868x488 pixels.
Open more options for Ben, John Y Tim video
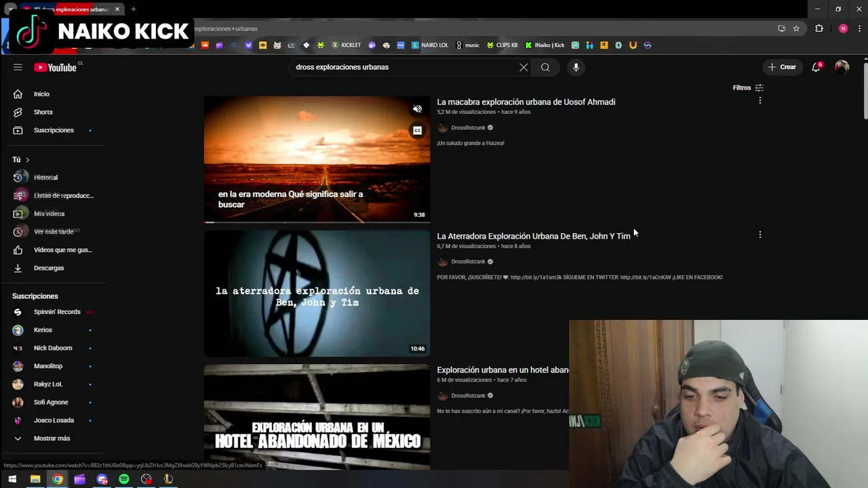point(760,235)
